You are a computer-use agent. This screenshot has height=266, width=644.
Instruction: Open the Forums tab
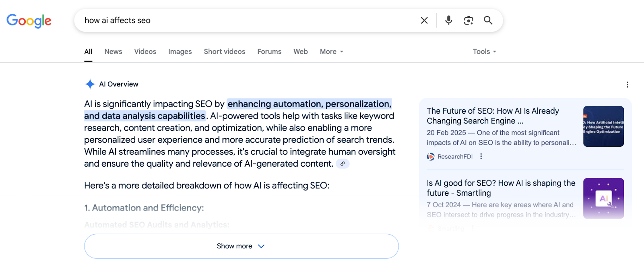[269, 51]
